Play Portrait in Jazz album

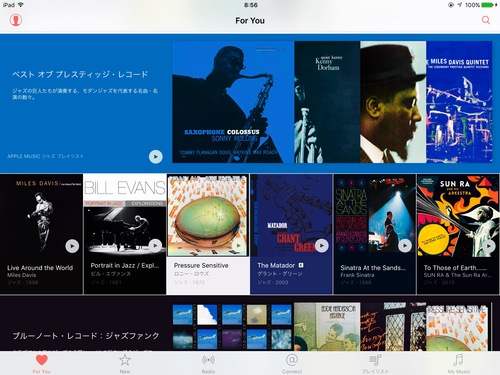(x=155, y=246)
